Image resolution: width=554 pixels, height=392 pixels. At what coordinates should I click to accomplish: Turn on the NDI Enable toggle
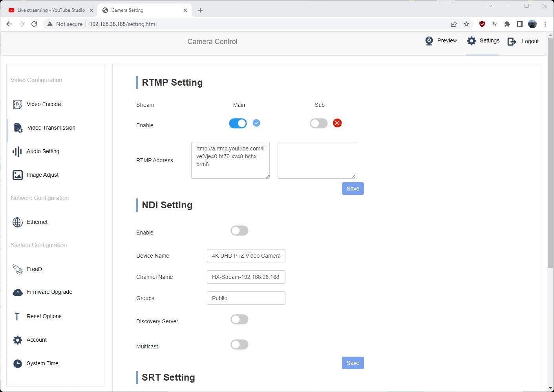[x=239, y=231]
